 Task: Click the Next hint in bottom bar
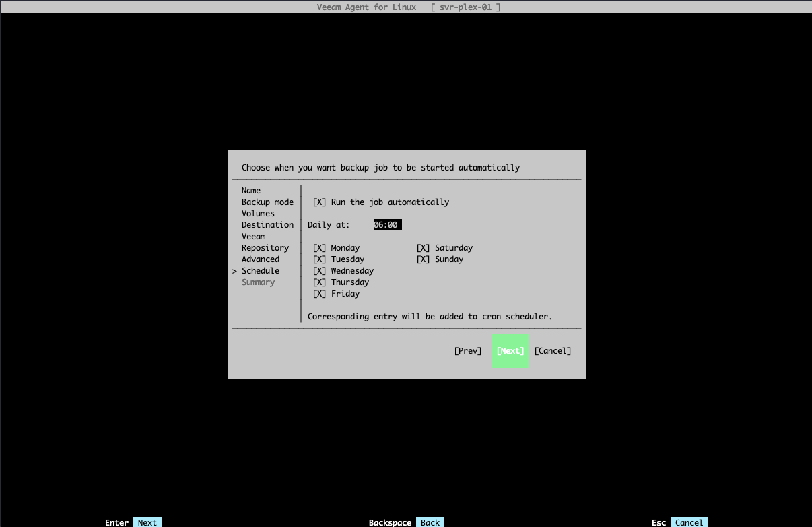tap(147, 522)
